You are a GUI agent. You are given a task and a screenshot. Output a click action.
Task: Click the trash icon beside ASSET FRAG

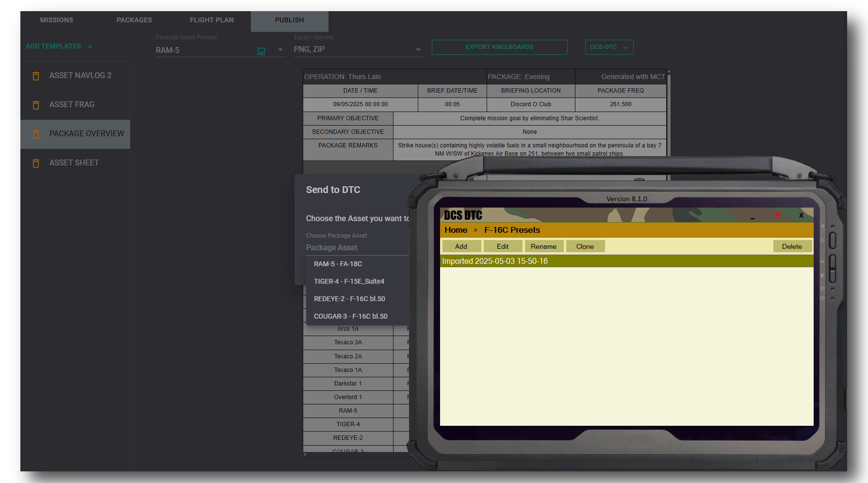click(36, 105)
